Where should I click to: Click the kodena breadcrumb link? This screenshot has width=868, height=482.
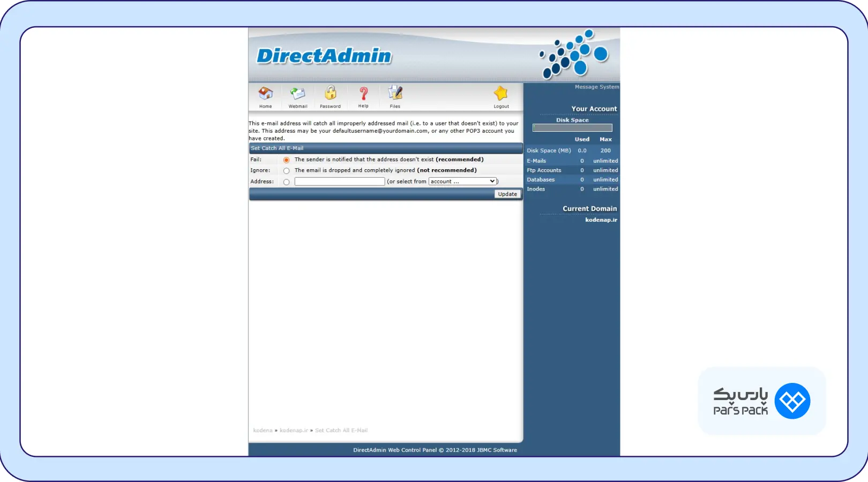tap(263, 430)
